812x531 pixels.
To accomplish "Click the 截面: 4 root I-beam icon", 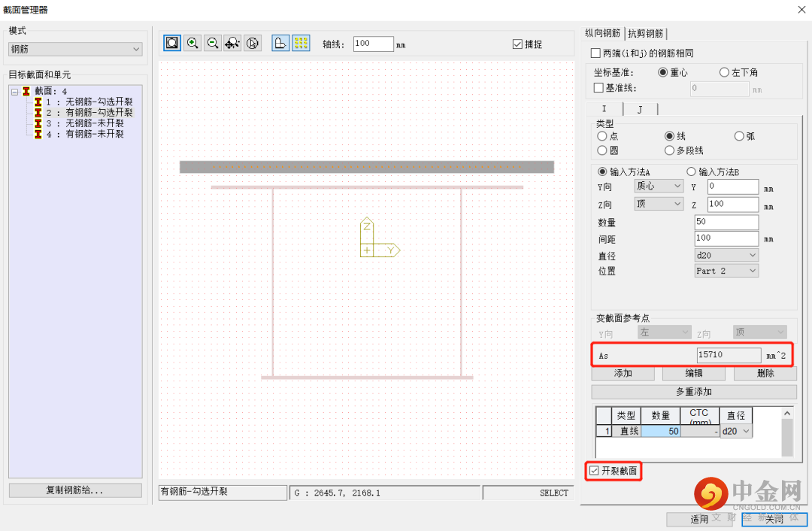I will click(26, 91).
